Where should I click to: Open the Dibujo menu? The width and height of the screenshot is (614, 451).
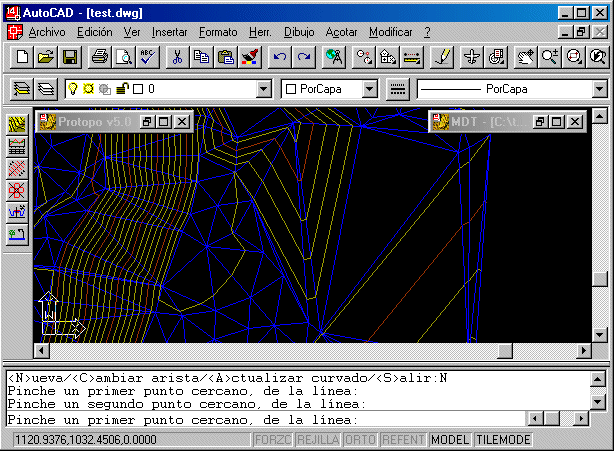[299, 32]
